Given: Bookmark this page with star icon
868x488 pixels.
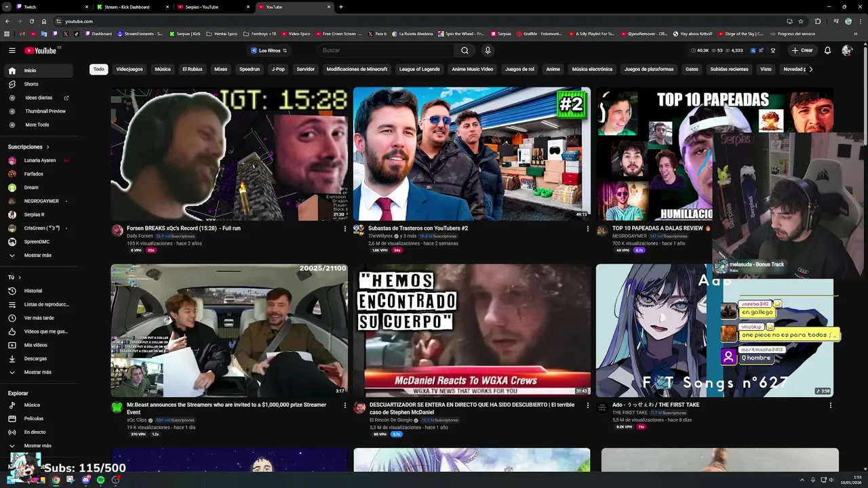Looking at the screenshot, I should click(x=800, y=21).
